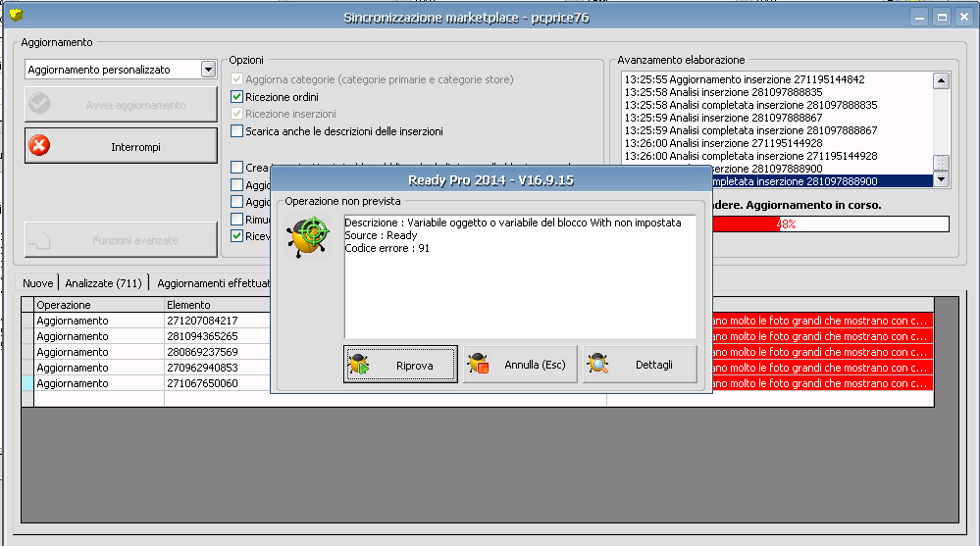Switch to the Analizzate (711) tab

click(x=104, y=283)
